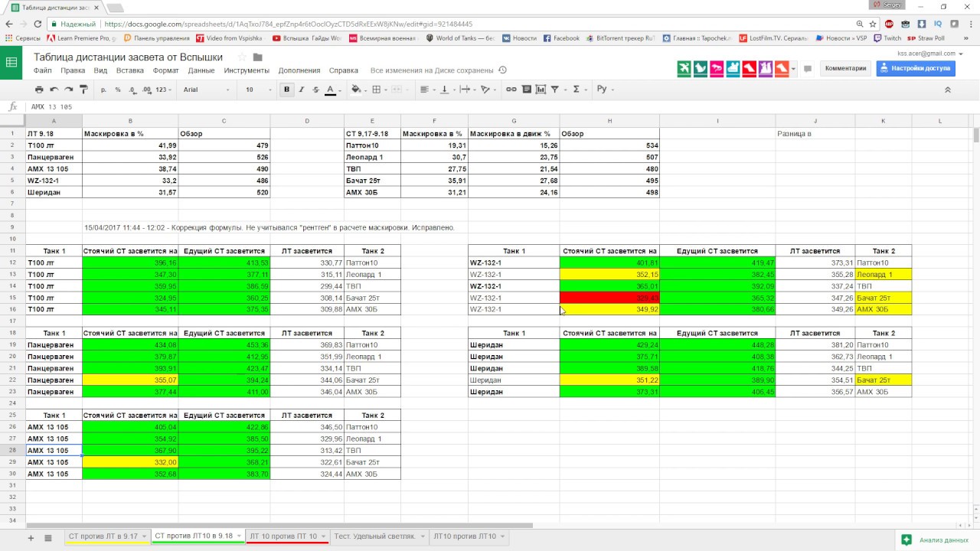This screenshot has height=551, width=980.
Task: Click the AdBlock Plus extension icon
Action: click(889, 24)
